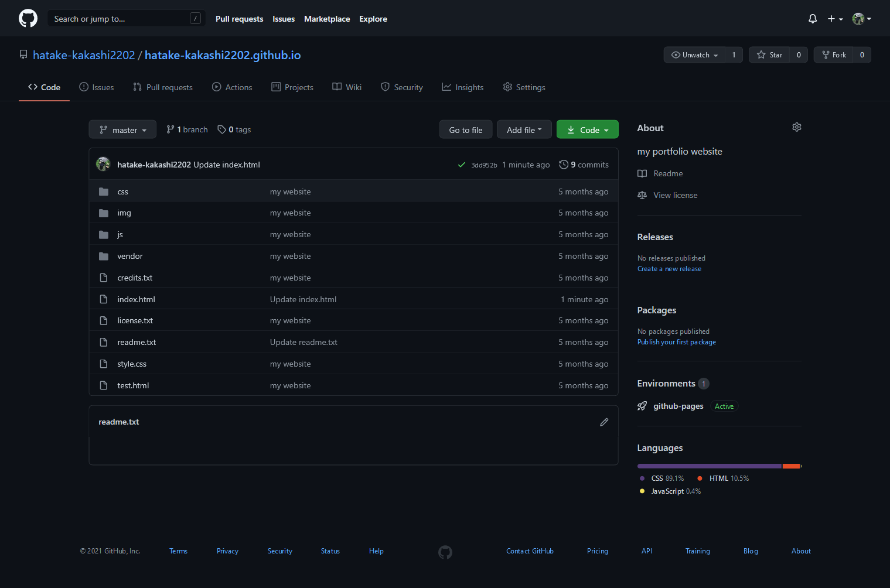Switch to the Settings tab

coord(524,87)
